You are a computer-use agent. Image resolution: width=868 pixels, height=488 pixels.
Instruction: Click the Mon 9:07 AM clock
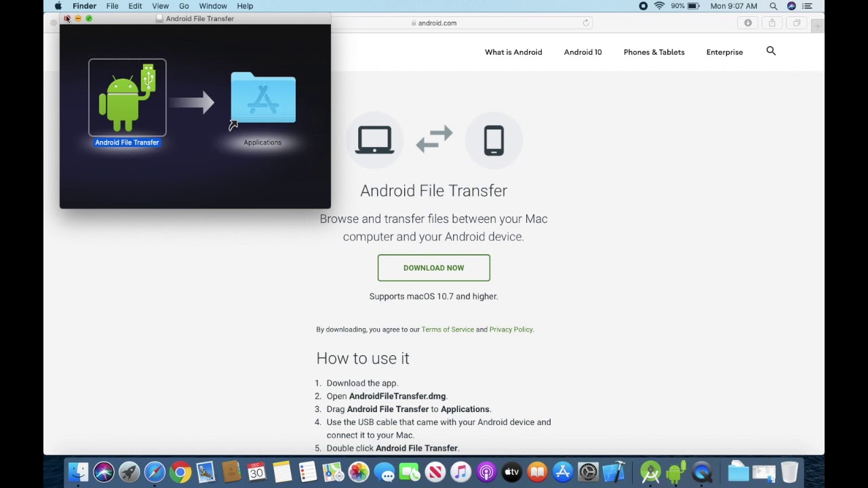click(x=734, y=6)
